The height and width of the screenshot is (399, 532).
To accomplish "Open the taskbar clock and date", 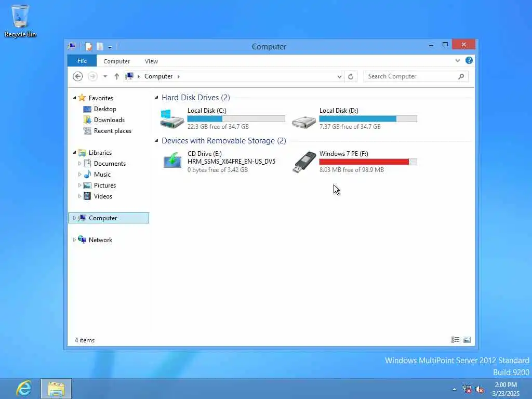I will point(506,389).
